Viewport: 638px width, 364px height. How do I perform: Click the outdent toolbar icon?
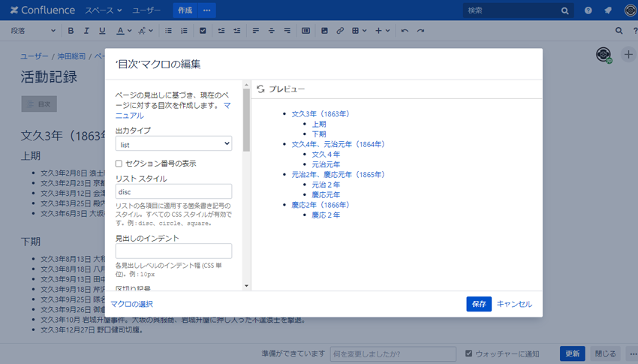pos(221,31)
